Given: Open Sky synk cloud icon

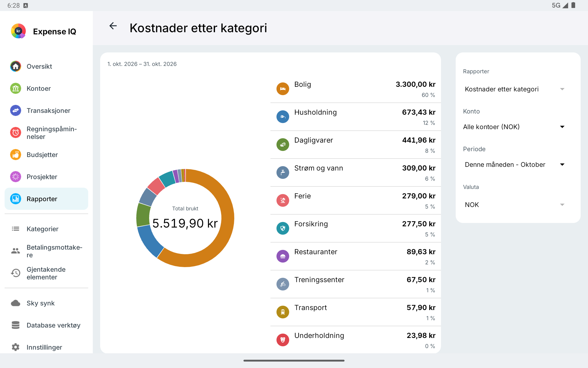Looking at the screenshot, I should pos(16,303).
